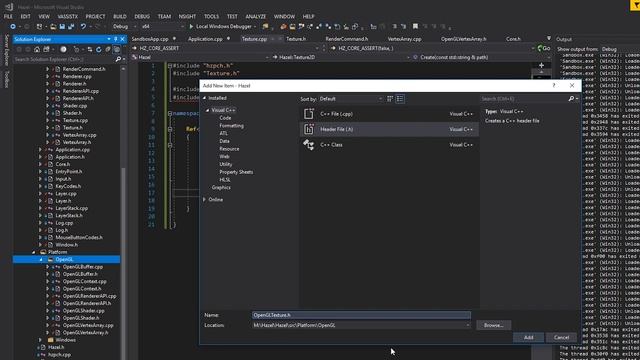Image resolution: width=640 pixels, height=360 pixels.
Task: Collapse the Installed templates node
Action: 204,98
